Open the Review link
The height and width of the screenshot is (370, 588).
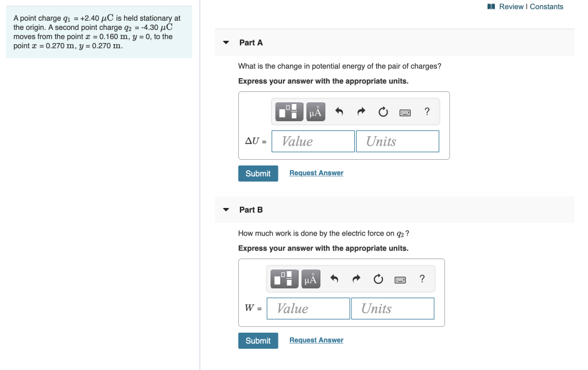[x=510, y=6]
